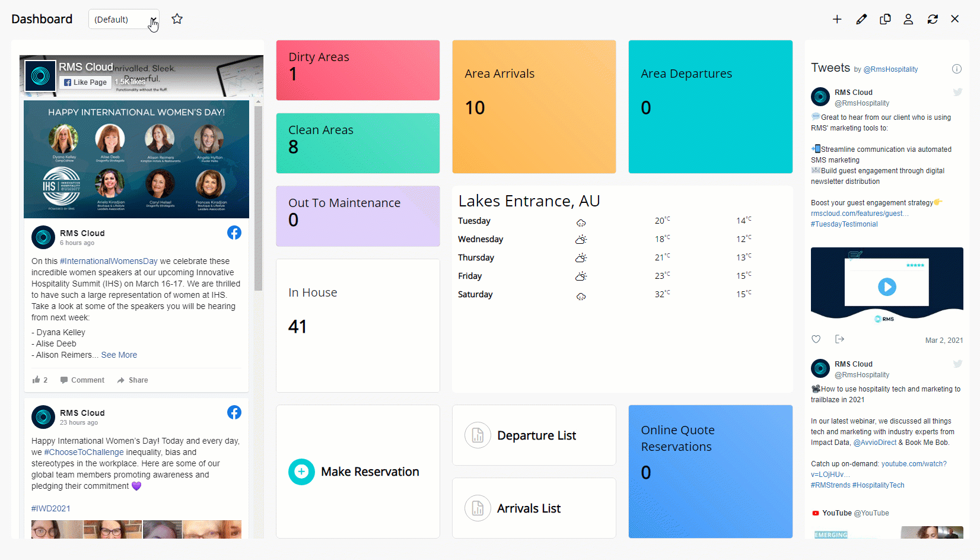This screenshot has width=980, height=560.
Task: Edit the dashboard using the pencil icon
Action: (861, 19)
